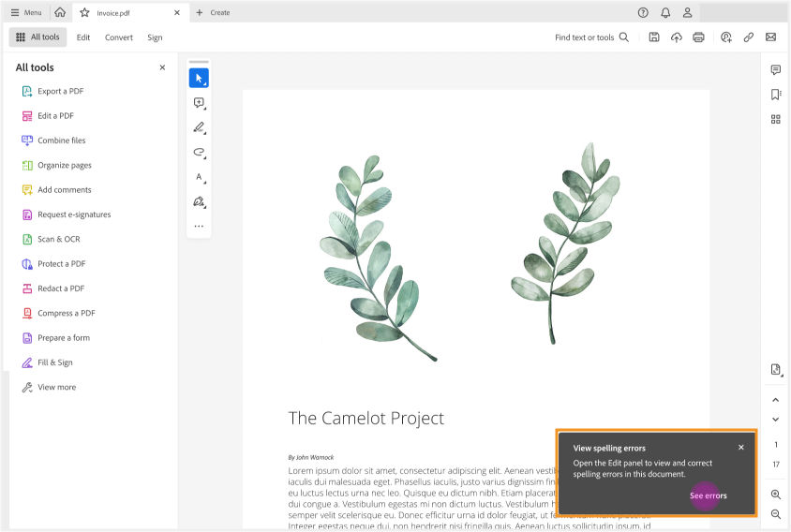Open the comments panel icon on right rail
Viewport: 791px width, 532px height.
775,70
